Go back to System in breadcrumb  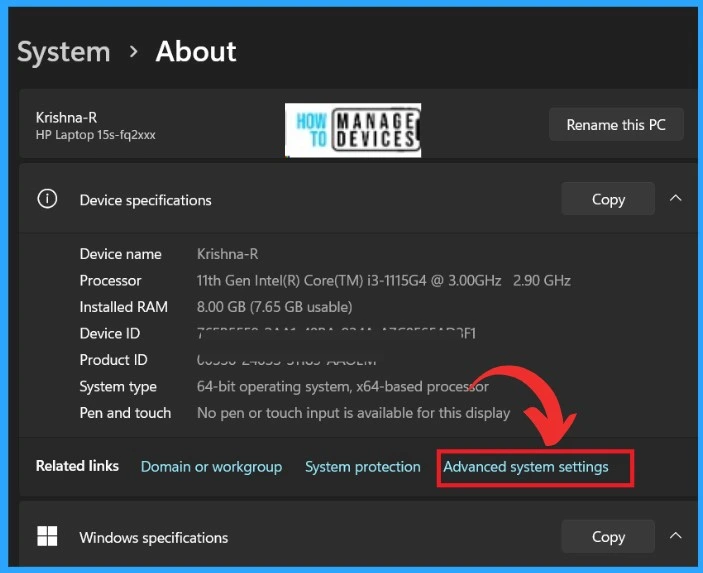62,51
